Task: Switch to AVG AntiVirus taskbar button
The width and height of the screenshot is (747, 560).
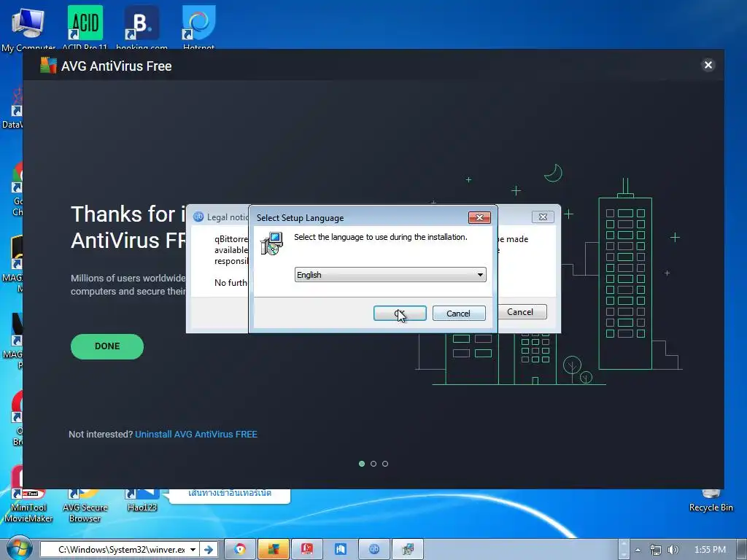Action: coord(274,550)
